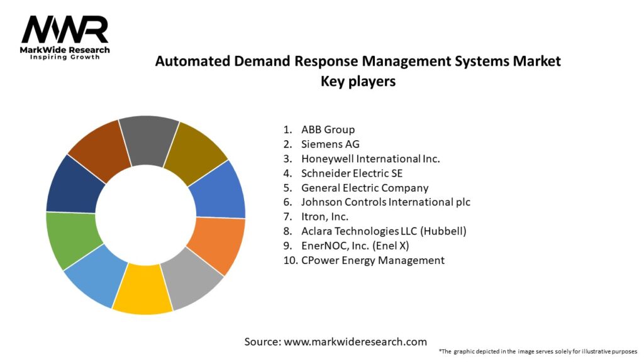Viewport: 644px width, 362px height.
Task: Open the source link www.markwideresearch.com
Action: [x=355, y=341]
